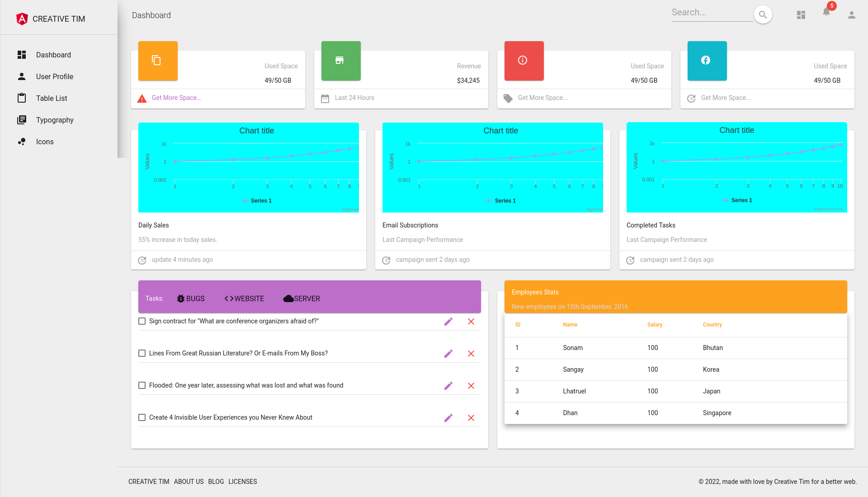Viewport: 868px width, 497px height.
Task: Click the pink Get More Space link
Action: click(x=176, y=98)
